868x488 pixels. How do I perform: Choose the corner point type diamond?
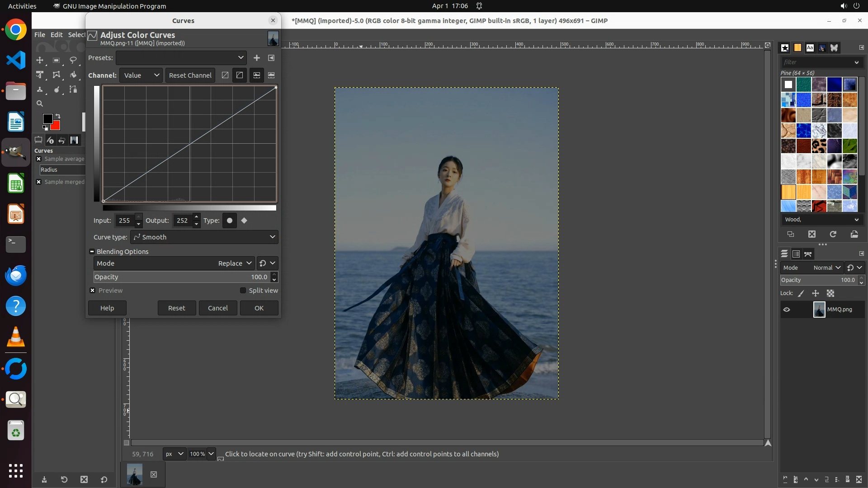[244, 221]
